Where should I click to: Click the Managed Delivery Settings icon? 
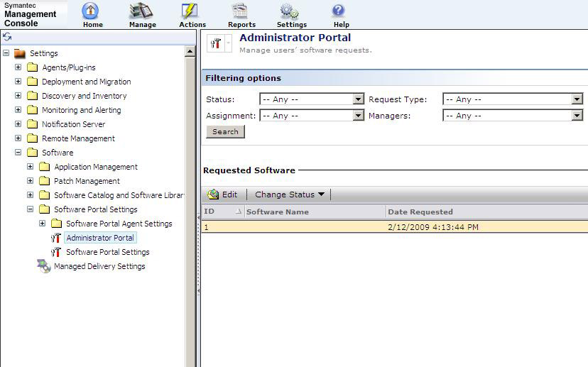44,266
